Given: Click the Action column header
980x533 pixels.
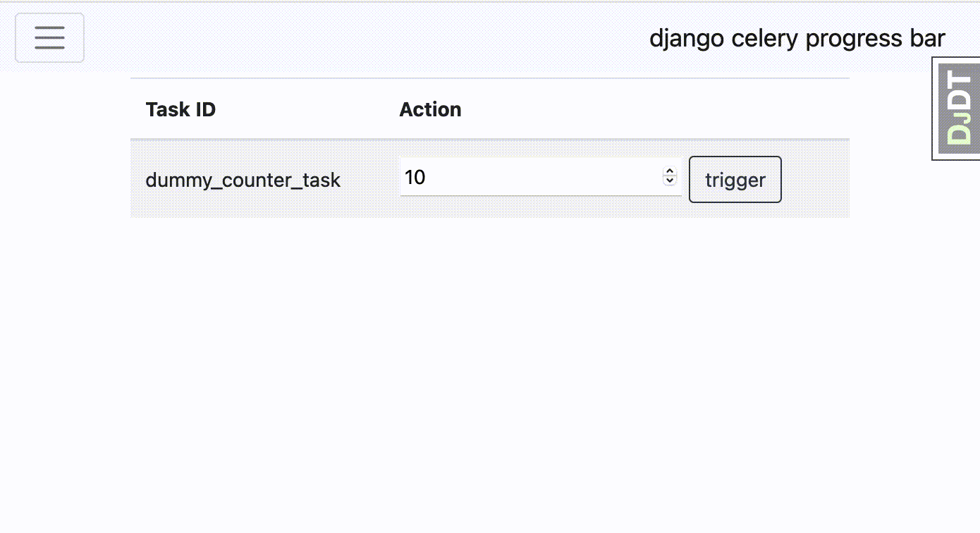Looking at the screenshot, I should [430, 109].
